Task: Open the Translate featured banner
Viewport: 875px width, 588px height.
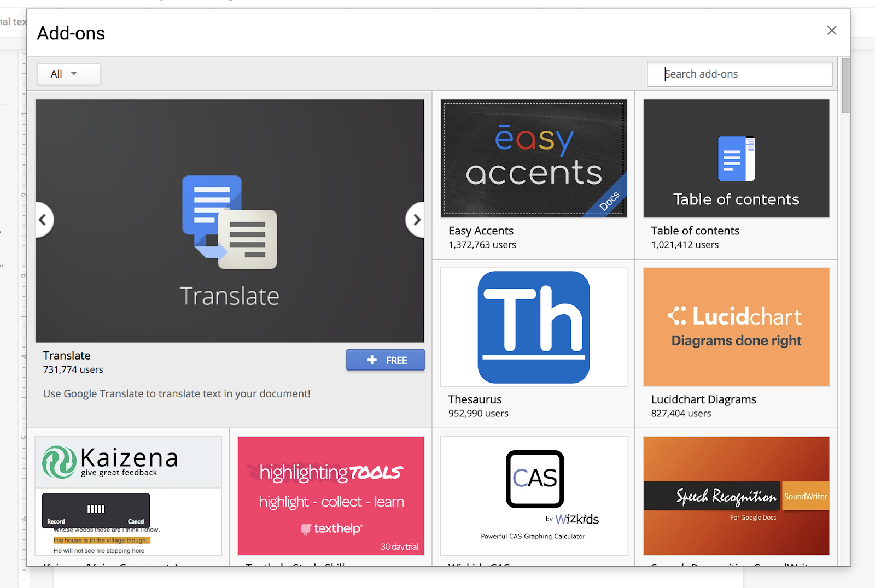Action: (x=230, y=221)
